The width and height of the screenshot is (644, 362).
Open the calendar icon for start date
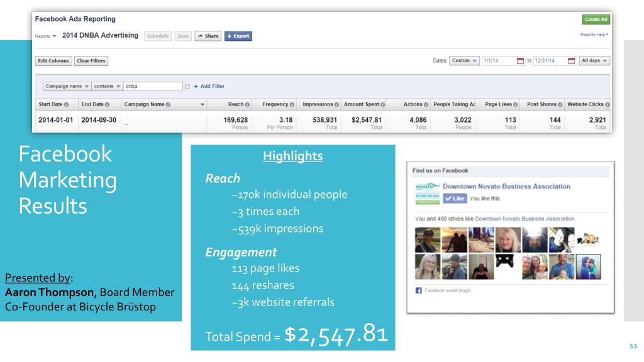click(x=520, y=61)
